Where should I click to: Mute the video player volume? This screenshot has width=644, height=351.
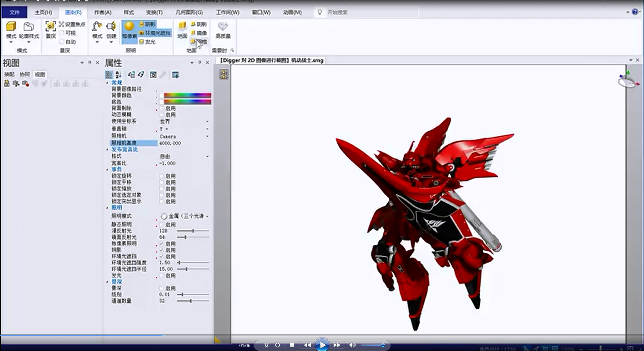point(352,345)
